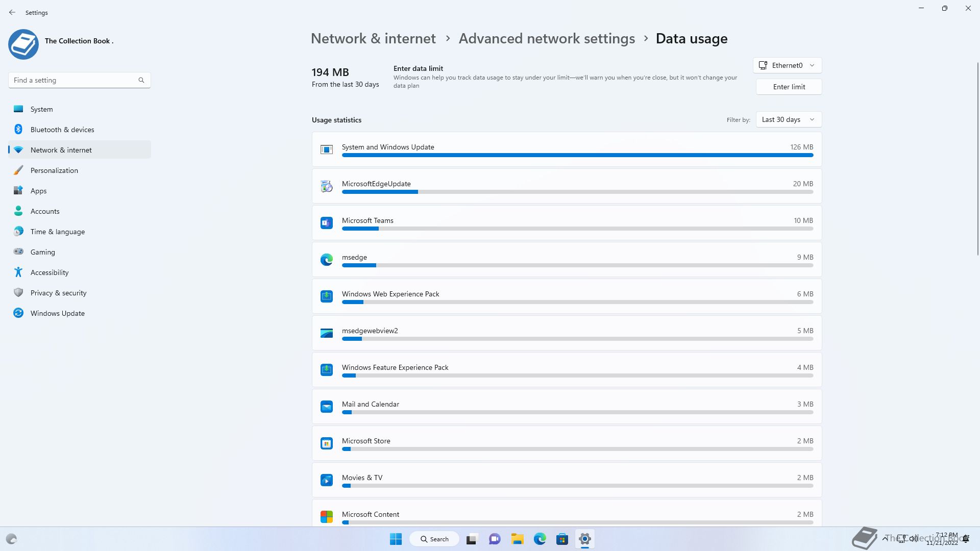Select Network & internet category

[80, 150]
